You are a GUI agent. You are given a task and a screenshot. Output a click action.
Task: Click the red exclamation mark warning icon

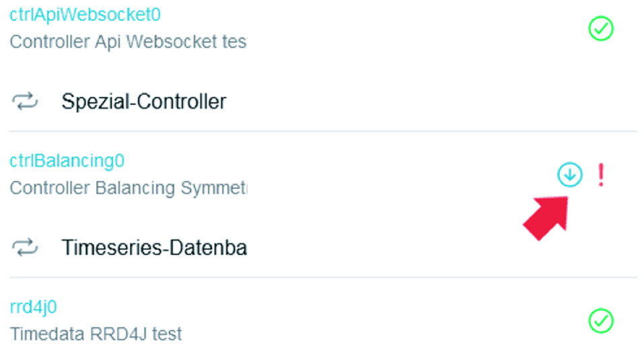pos(601,175)
